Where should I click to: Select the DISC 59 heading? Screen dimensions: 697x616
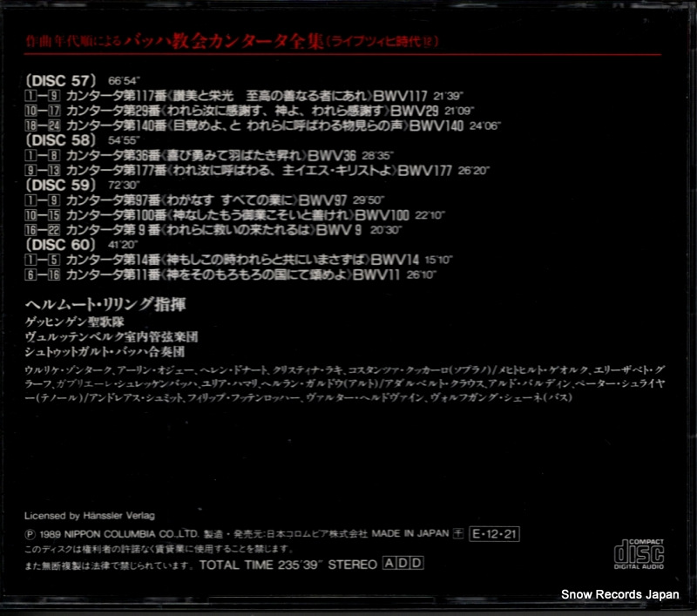click(x=60, y=185)
